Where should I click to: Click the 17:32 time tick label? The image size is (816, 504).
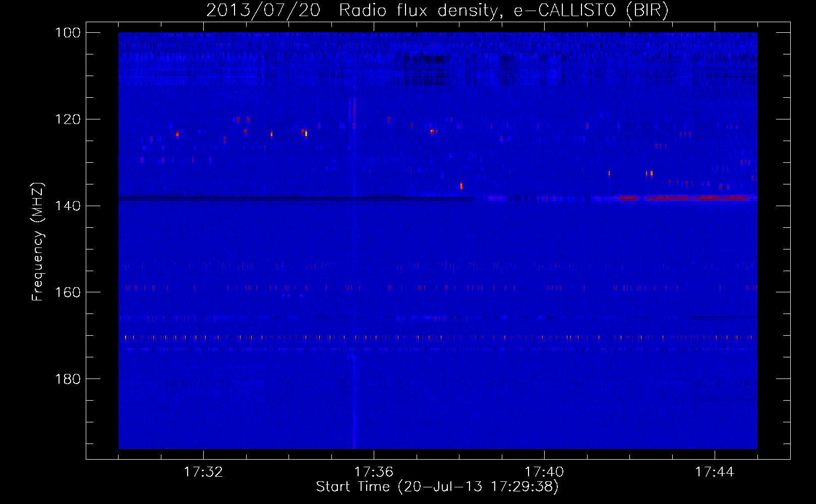pos(203,472)
